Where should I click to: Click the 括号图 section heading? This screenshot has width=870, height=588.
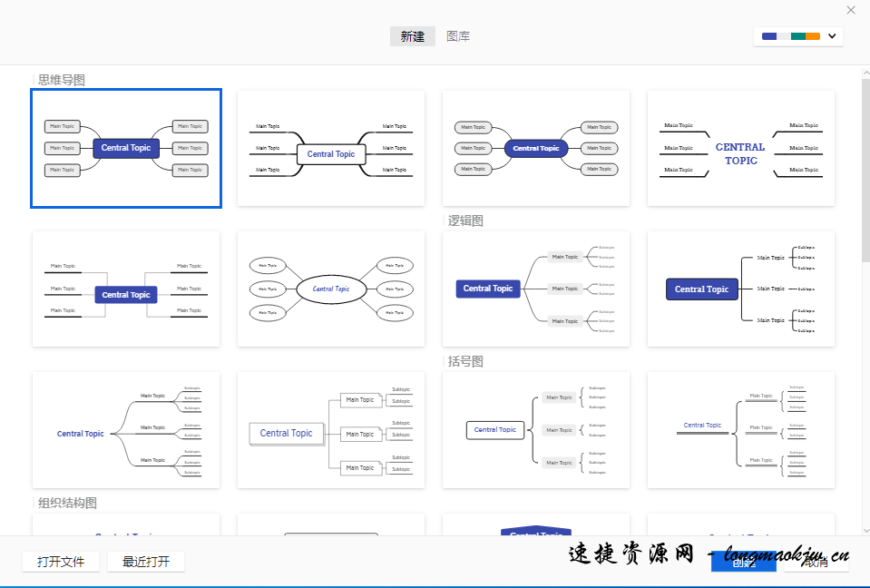tap(465, 362)
